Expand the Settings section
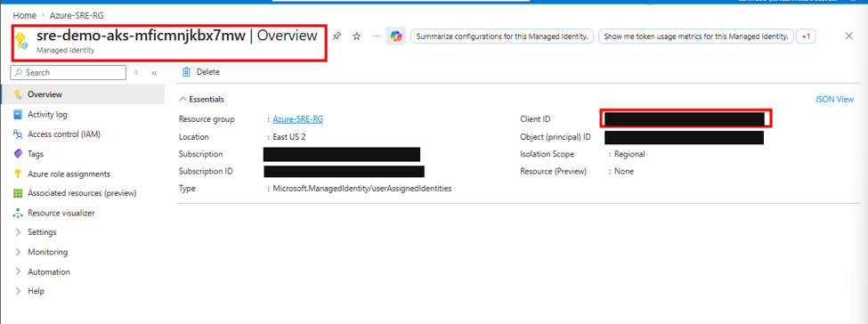Viewport: 868px width, 324px height. [42, 232]
